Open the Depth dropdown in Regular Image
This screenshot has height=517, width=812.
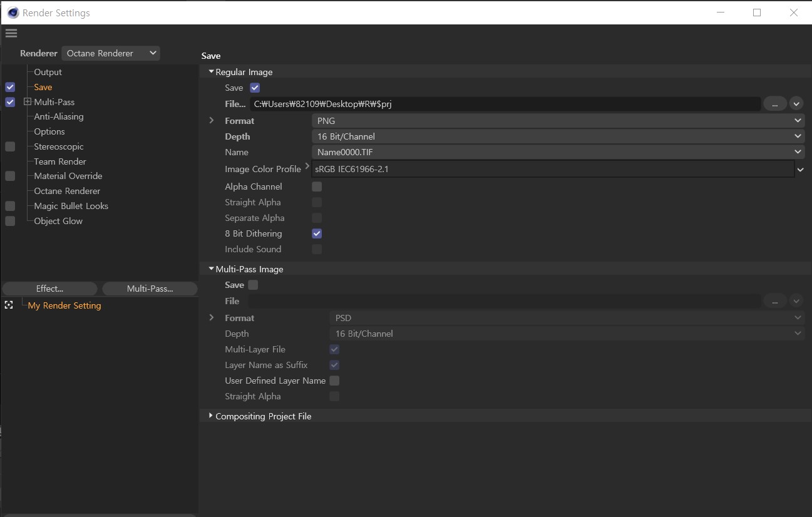coord(558,136)
